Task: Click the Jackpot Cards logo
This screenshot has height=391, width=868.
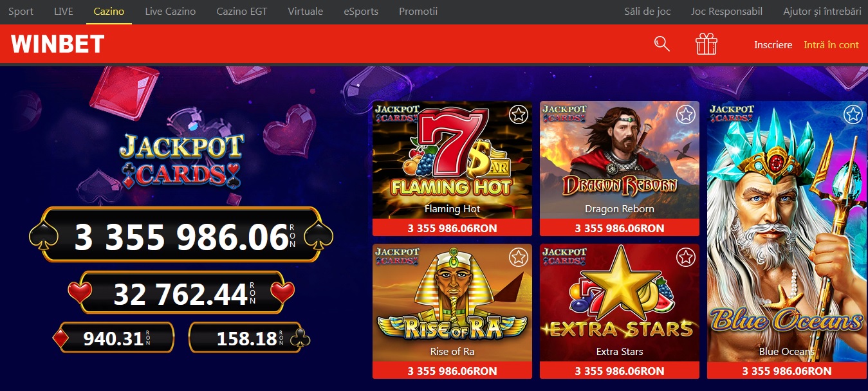Action: [181, 159]
